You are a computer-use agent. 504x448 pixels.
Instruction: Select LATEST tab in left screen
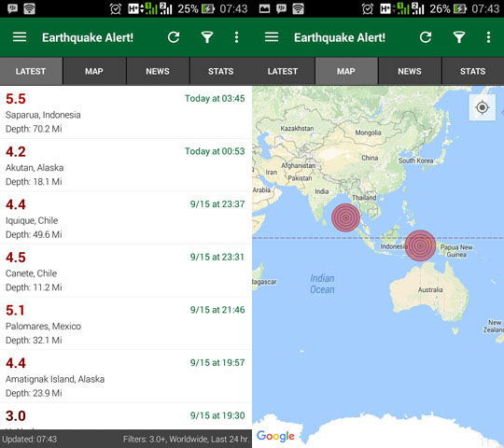[x=31, y=71]
